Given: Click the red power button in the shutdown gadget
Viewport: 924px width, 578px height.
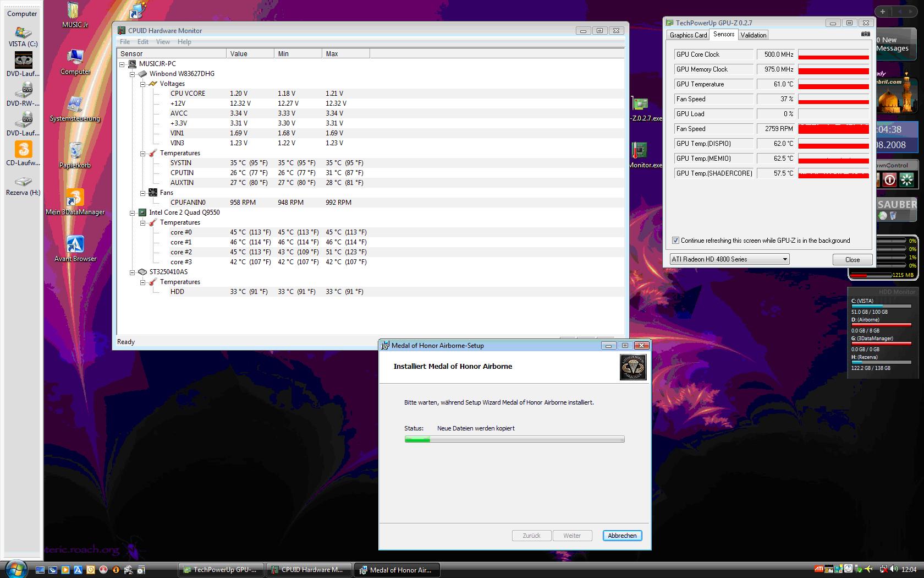Looking at the screenshot, I should pyautogui.click(x=890, y=180).
